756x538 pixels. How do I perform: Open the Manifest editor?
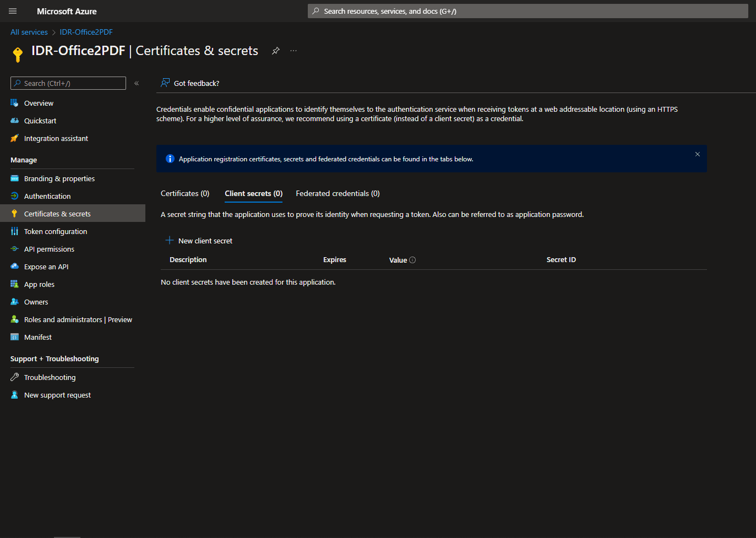coord(38,337)
